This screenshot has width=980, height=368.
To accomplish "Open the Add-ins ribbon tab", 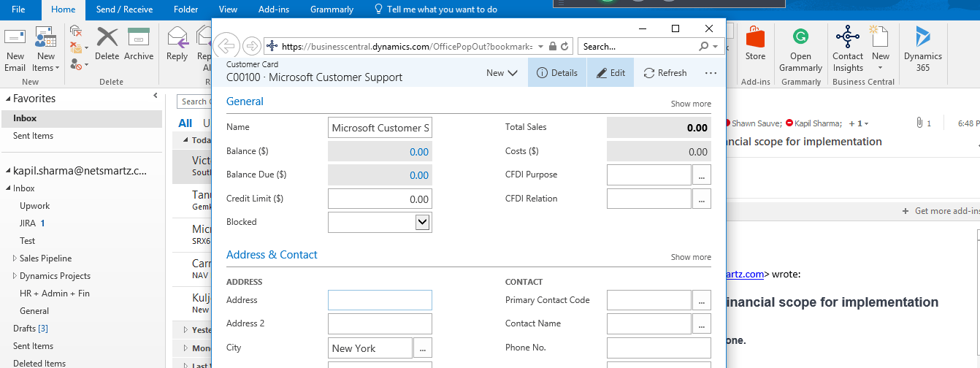I will (273, 9).
